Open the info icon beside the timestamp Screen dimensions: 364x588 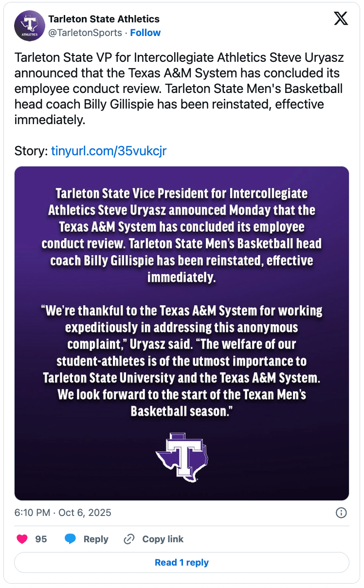342,513
